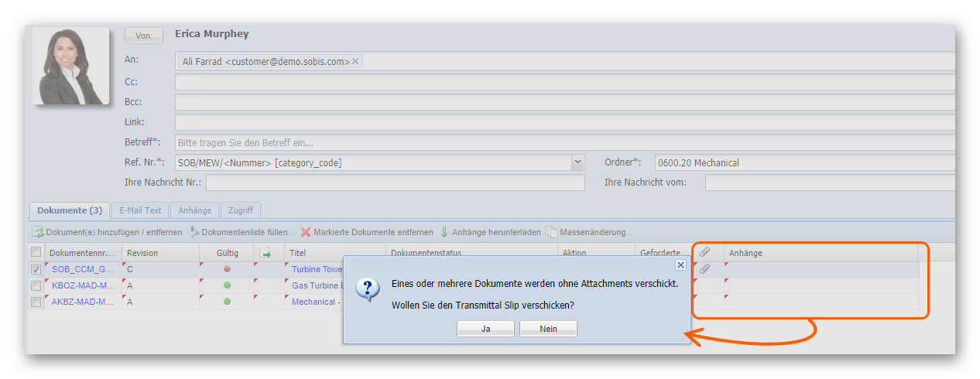The image size is (980, 379).
Task: Click the Gas Turbine title link
Action: 317,285
